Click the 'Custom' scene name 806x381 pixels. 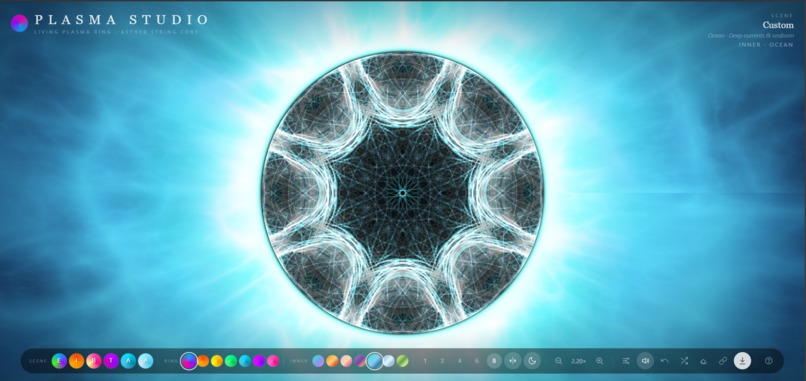point(778,25)
